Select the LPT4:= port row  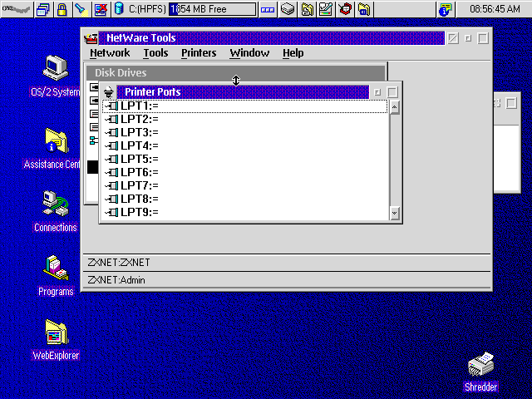tap(244, 145)
